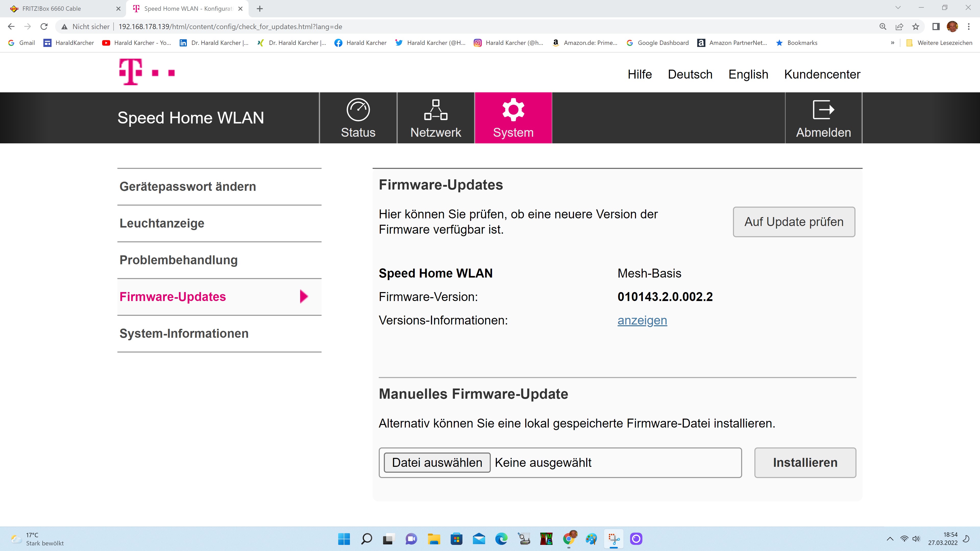Click the browser zoom magnifier icon
Image resolution: width=980 pixels, height=551 pixels.
883,27
